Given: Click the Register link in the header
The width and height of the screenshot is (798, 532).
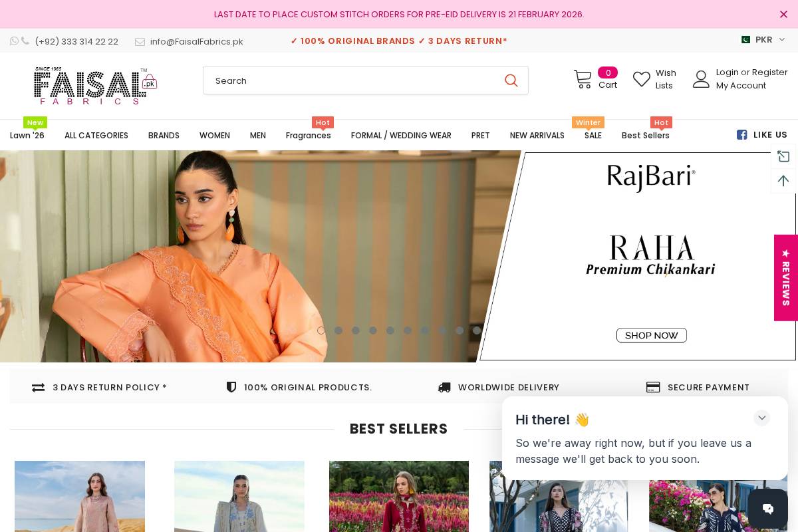Looking at the screenshot, I should pos(769,72).
